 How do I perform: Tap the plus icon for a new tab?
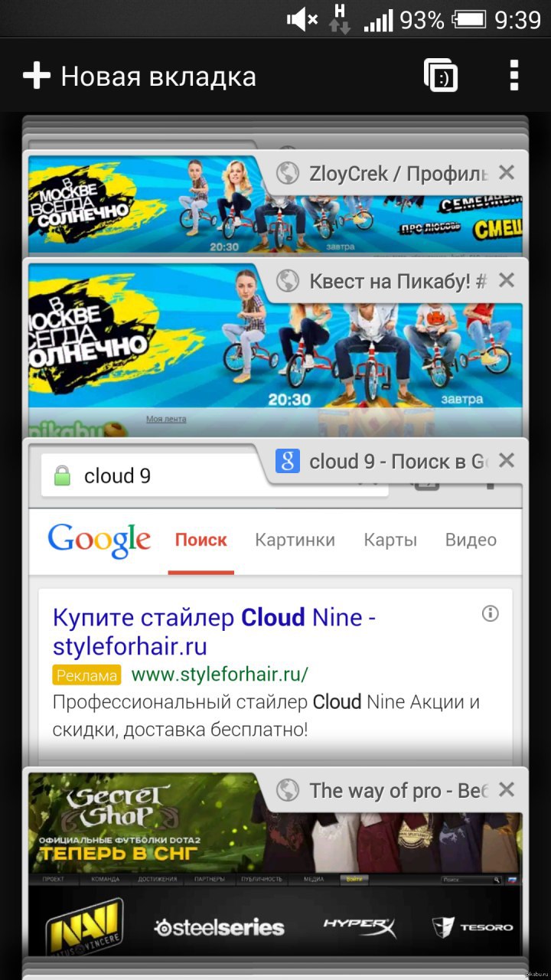tap(36, 77)
